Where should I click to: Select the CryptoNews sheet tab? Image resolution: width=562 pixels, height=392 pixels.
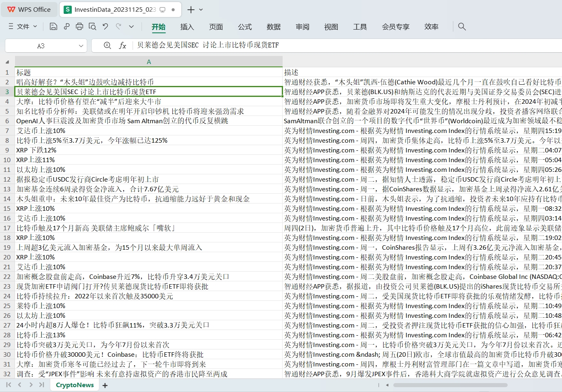click(75, 385)
